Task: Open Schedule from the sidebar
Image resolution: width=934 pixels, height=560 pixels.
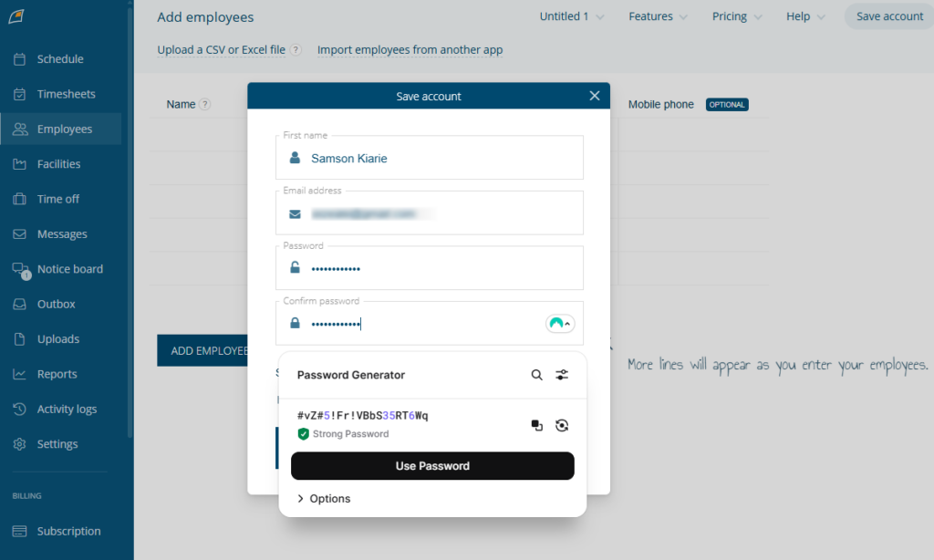Action: [60, 59]
